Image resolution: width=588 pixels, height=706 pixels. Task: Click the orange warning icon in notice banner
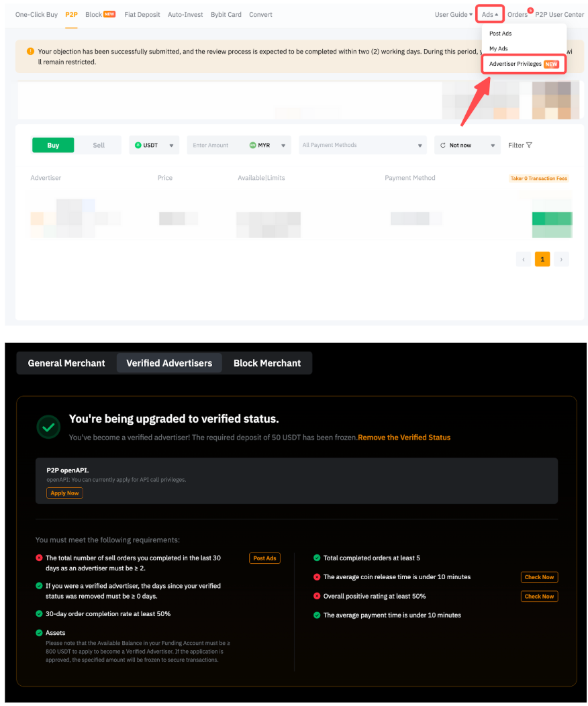(x=30, y=52)
